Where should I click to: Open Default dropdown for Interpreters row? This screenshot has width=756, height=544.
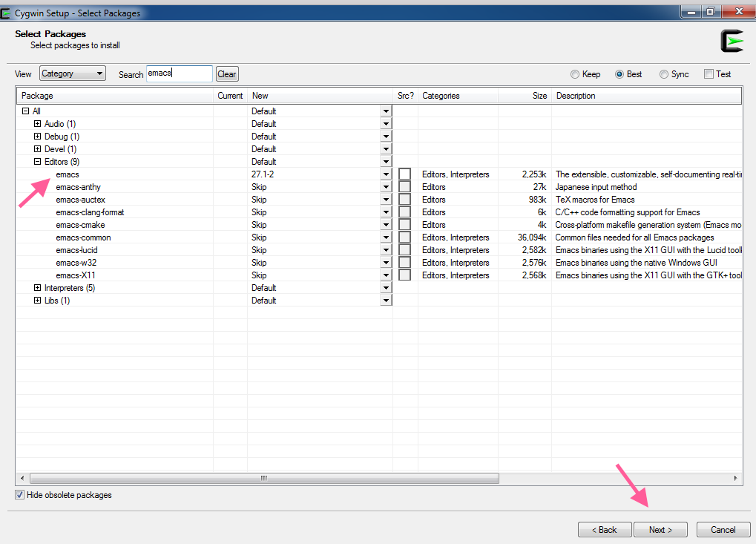[x=386, y=287]
